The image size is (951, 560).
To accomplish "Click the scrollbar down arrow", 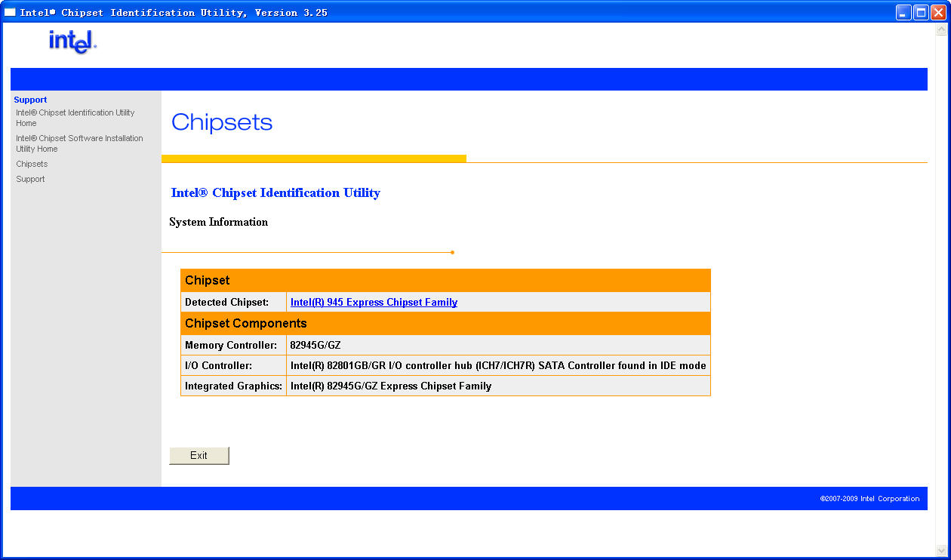I will point(941,550).
